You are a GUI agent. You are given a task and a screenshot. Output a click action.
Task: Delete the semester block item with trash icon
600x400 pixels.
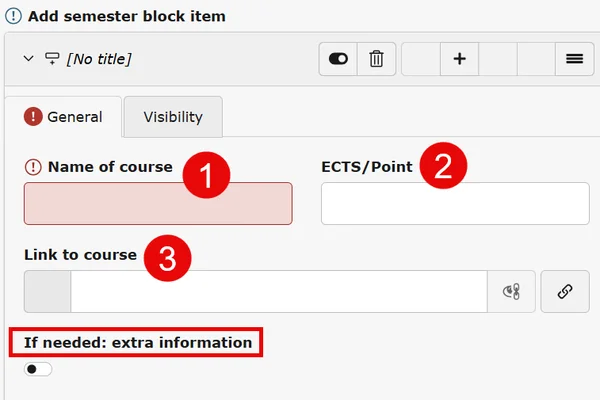[376, 59]
